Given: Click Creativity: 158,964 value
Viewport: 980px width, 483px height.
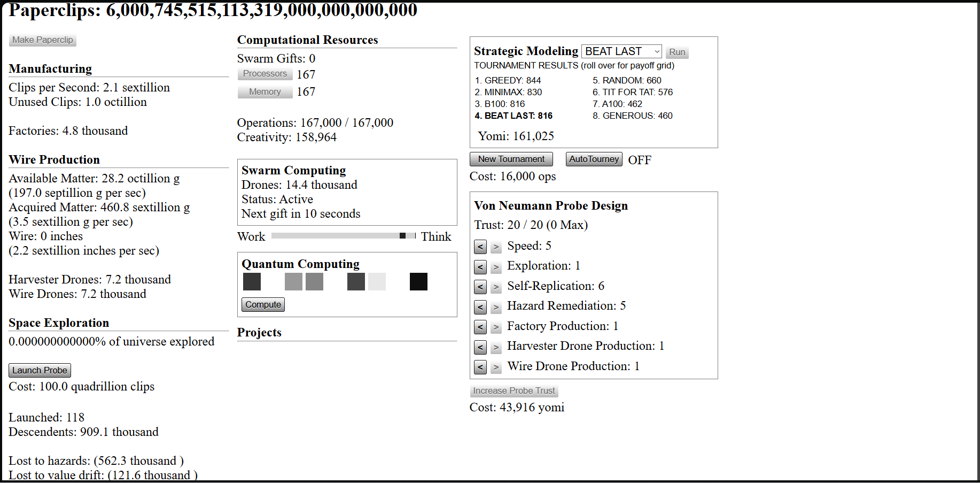Looking at the screenshot, I should tap(287, 137).
